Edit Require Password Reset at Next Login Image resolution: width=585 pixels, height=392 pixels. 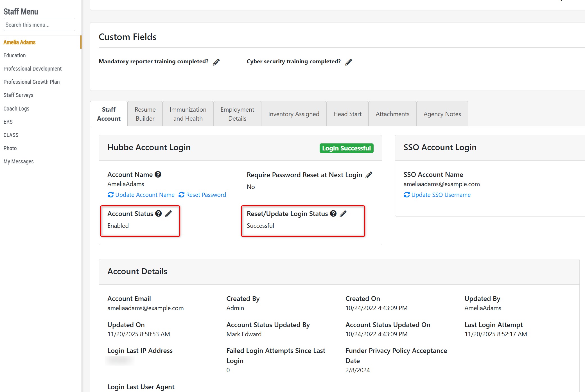point(369,175)
